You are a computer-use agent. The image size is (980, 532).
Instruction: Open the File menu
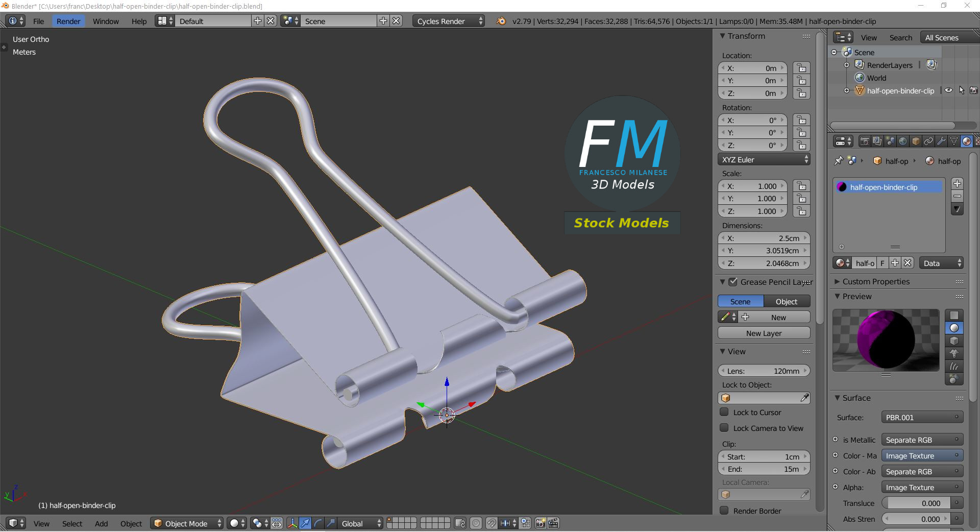[x=38, y=21]
